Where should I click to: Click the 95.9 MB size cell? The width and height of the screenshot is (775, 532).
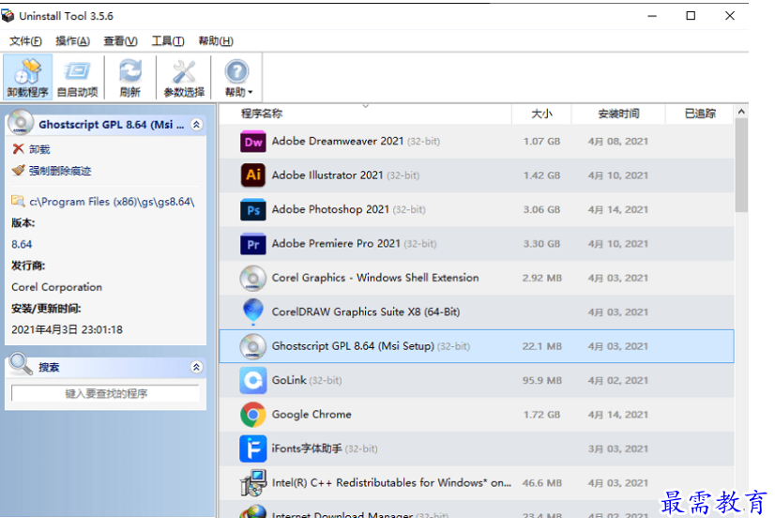[x=541, y=380]
